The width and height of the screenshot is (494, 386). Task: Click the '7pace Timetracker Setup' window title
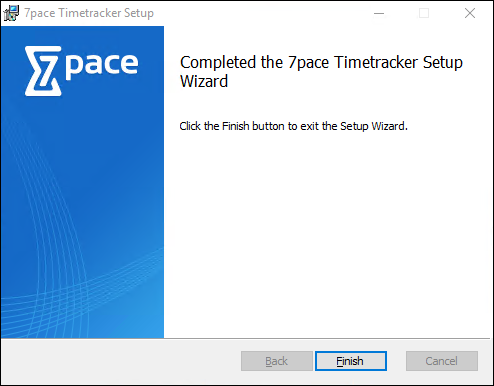pos(89,13)
